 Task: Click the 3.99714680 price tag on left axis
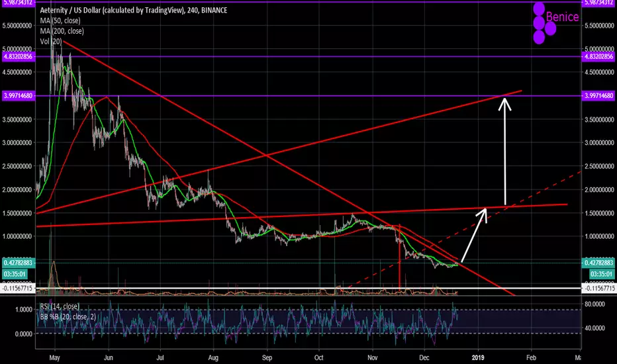pos(18,95)
